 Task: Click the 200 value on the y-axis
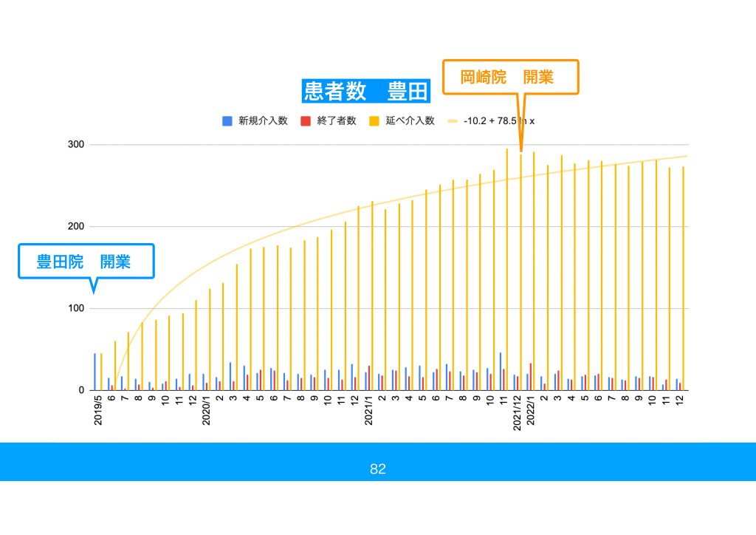coord(77,227)
